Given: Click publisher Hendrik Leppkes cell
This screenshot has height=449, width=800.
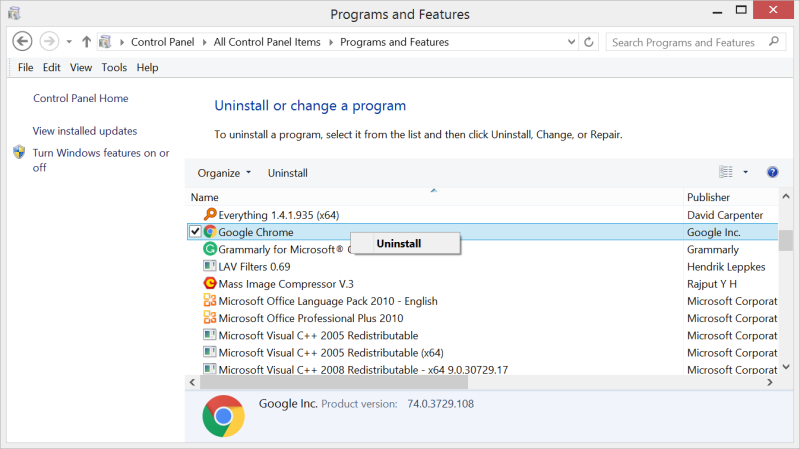Looking at the screenshot, I should (x=726, y=267).
